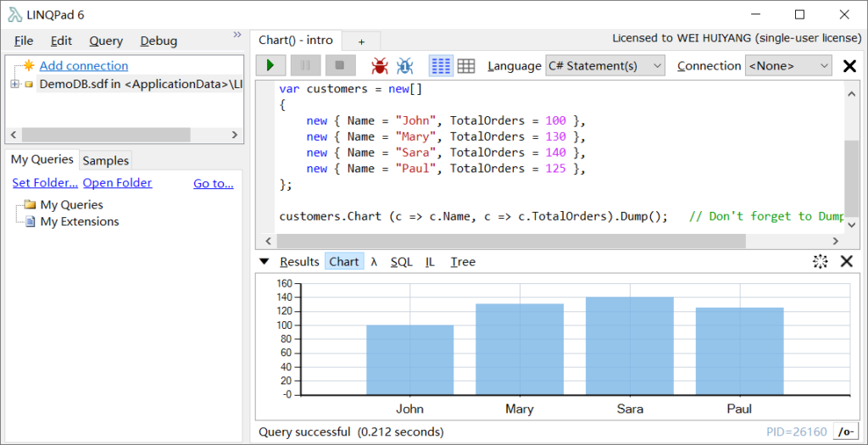868x445 pixels.
Task: Open the Results output tab
Action: coord(299,262)
